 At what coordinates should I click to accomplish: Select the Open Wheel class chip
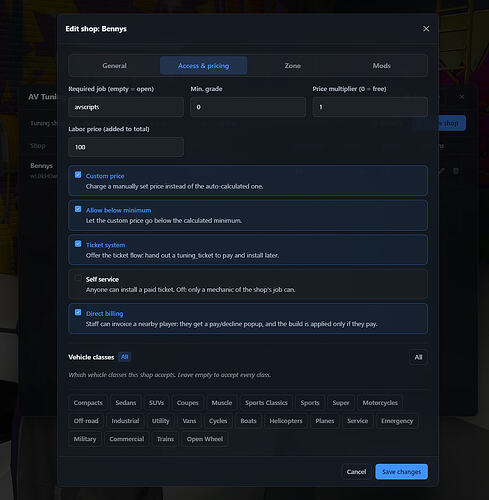tap(205, 439)
